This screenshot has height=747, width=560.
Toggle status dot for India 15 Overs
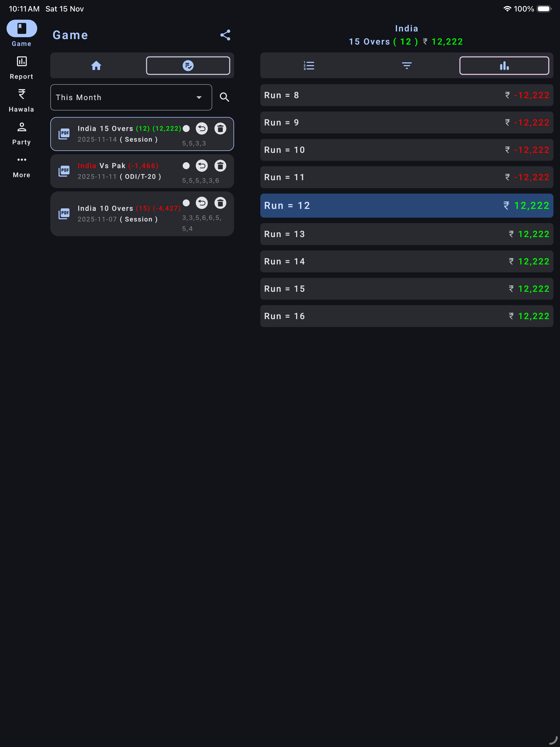coord(186,129)
